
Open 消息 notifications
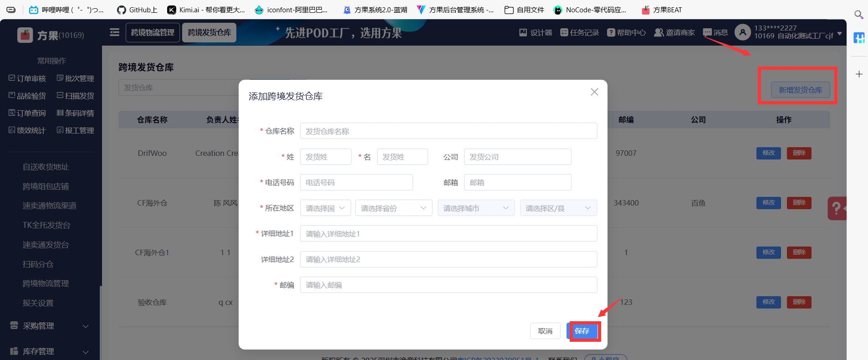coord(715,32)
